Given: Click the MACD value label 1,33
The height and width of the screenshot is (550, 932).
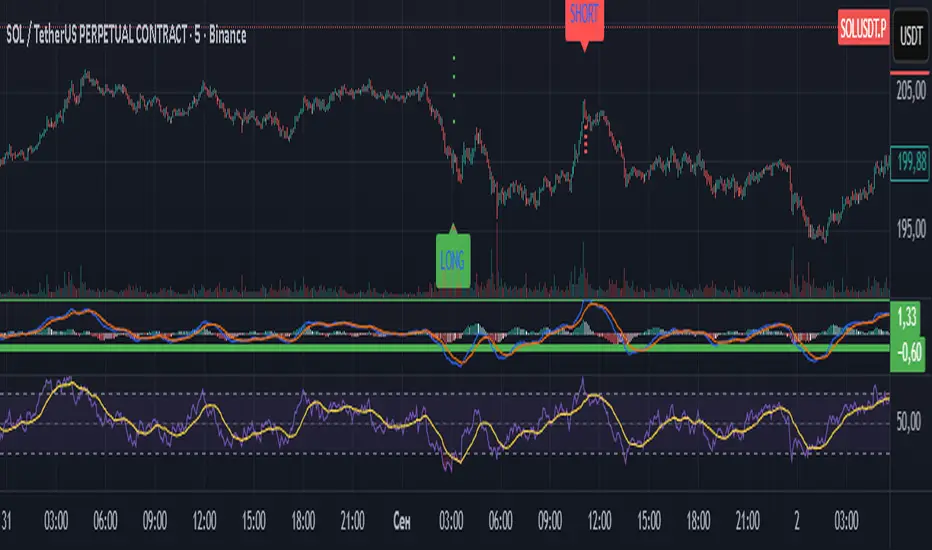Looking at the screenshot, I should coord(906,318).
